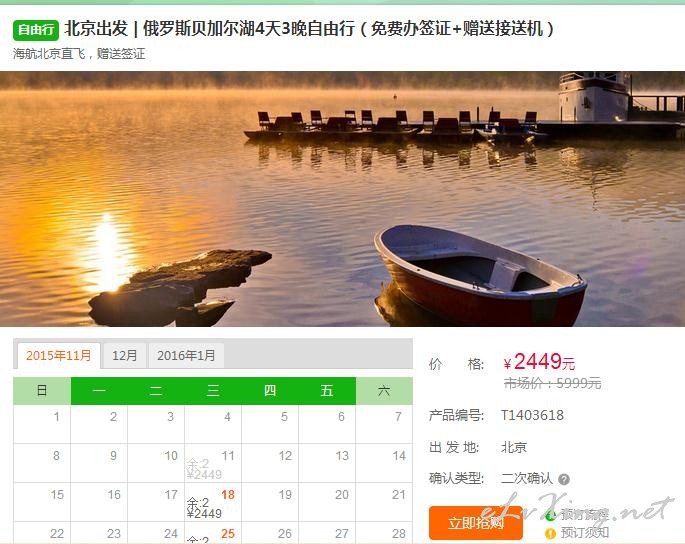Click the yellow exclamation icon beside 预订须知
Viewport: 685px width, 544px height.
click(550, 533)
